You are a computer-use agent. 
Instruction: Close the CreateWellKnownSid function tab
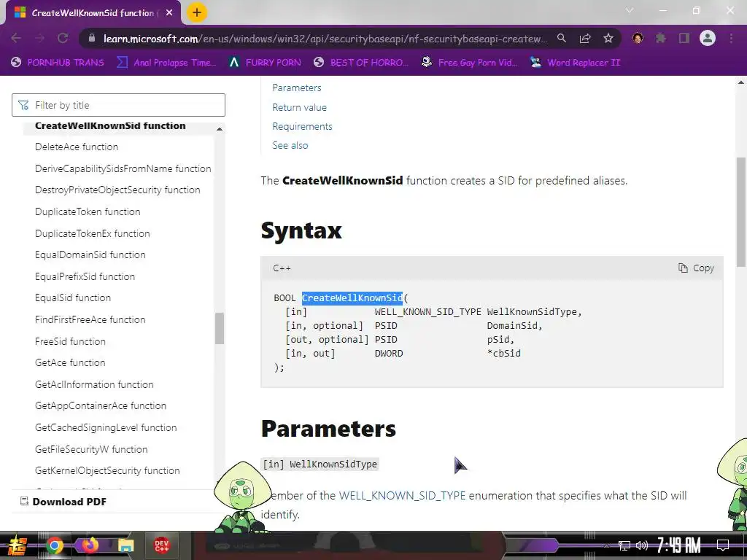(x=169, y=13)
